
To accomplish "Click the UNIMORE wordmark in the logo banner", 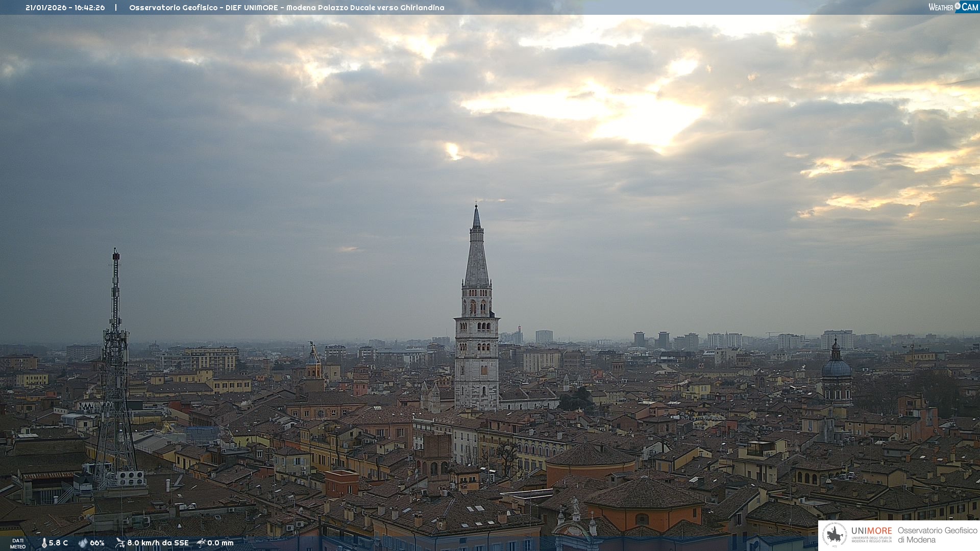I will point(871,531).
